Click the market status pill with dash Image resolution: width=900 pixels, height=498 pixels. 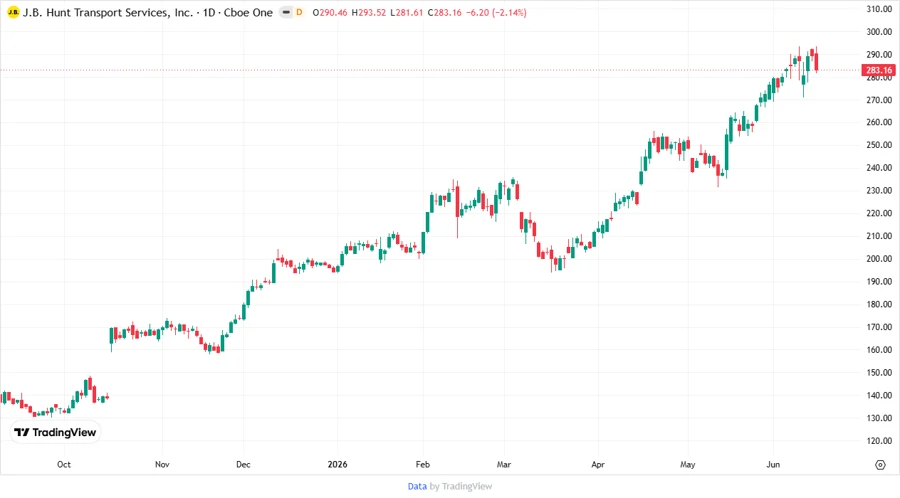pyautogui.click(x=286, y=12)
